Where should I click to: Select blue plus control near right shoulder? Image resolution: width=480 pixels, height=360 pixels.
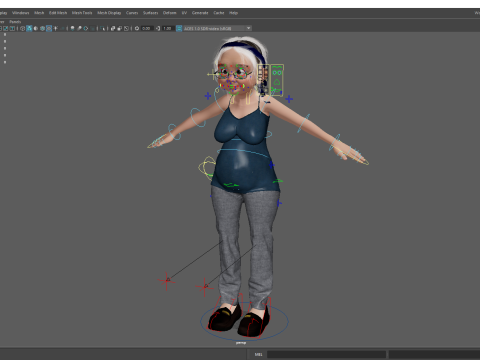pyautogui.click(x=289, y=99)
